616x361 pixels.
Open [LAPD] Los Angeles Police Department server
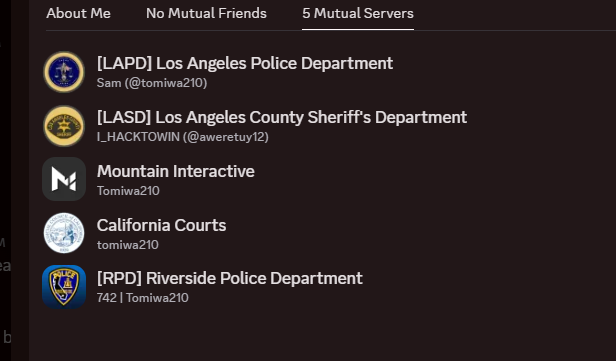point(245,63)
